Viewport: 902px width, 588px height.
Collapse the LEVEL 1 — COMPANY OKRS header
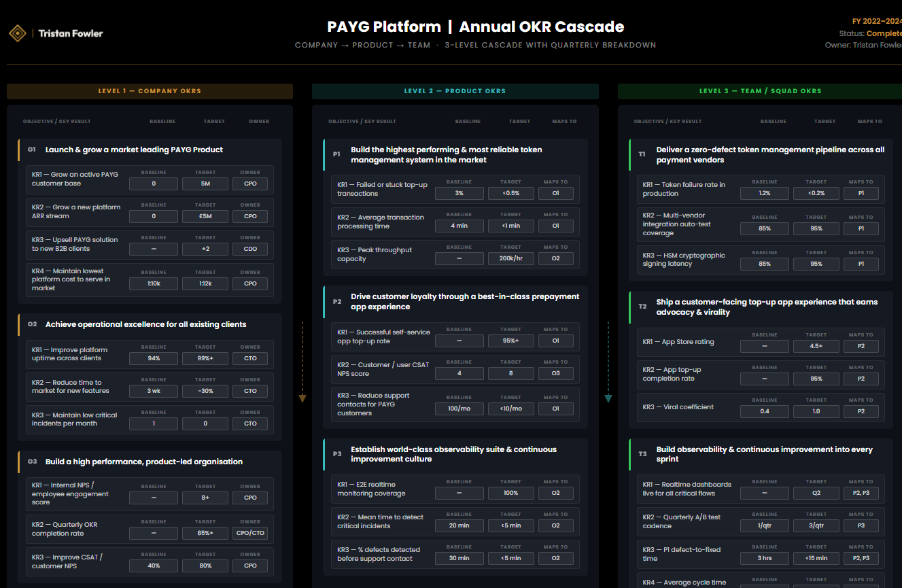point(150,90)
